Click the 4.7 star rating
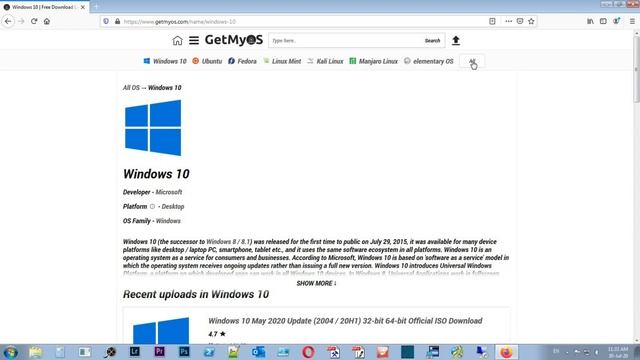The height and width of the screenshot is (360, 640). pyautogui.click(x=217, y=334)
